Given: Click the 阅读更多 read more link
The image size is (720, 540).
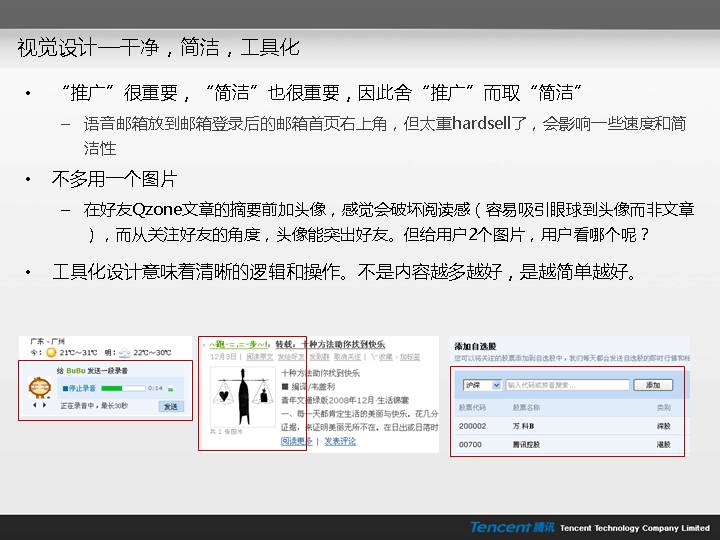Looking at the screenshot, I should click(297, 441).
